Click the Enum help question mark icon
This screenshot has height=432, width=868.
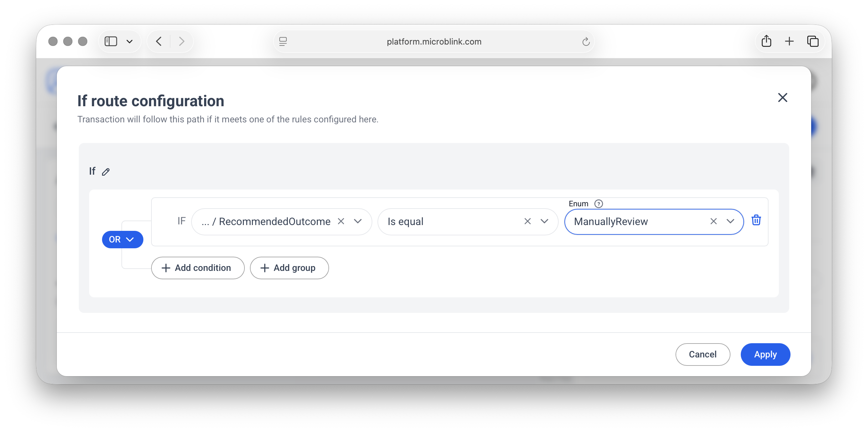pos(598,203)
